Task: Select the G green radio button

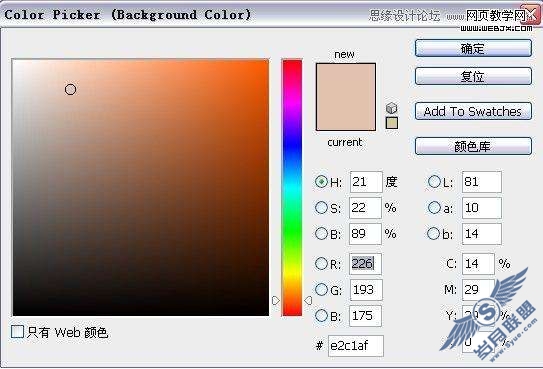Action: (321, 290)
